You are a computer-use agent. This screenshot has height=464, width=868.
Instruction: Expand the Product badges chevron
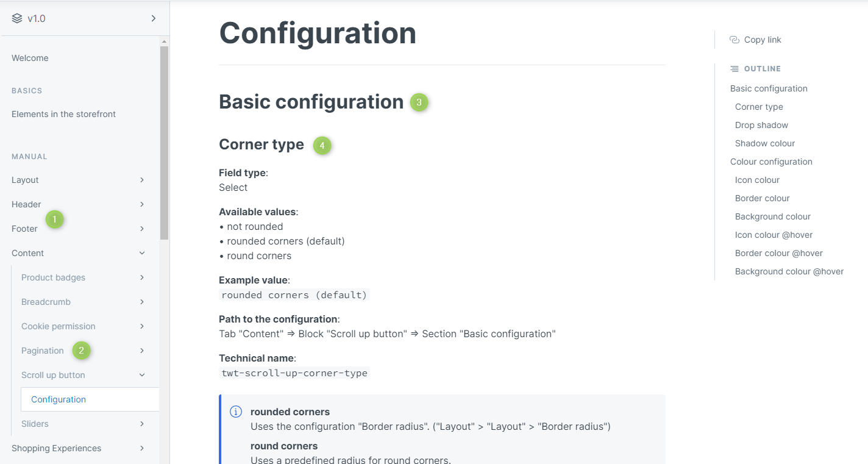click(142, 277)
